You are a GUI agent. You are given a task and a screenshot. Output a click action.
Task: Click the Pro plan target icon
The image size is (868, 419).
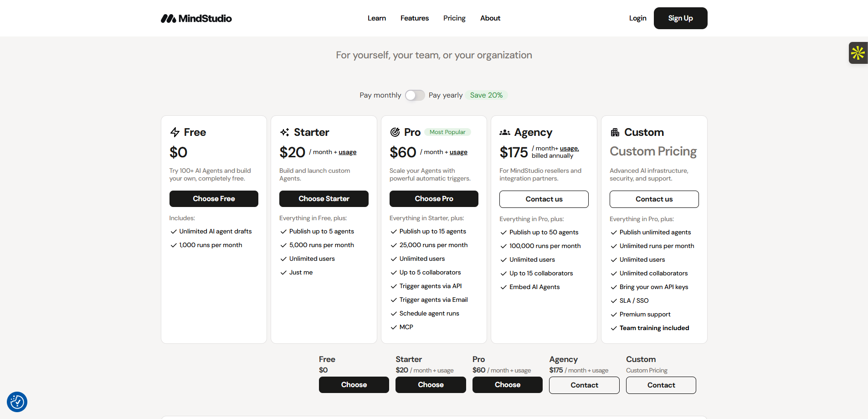point(395,132)
